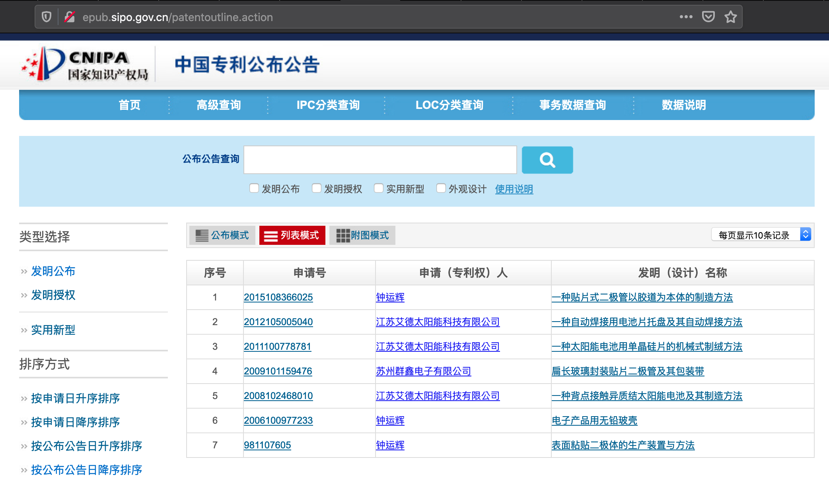Screen dimensions: 829x504
Task: Tick the 实用新型 checkbox
Action: coord(379,188)
